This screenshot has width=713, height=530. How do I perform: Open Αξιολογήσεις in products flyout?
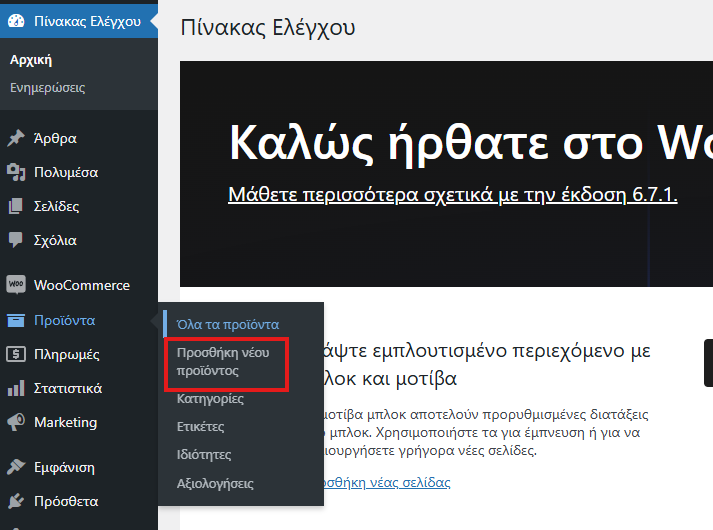(x=215, y=484)
